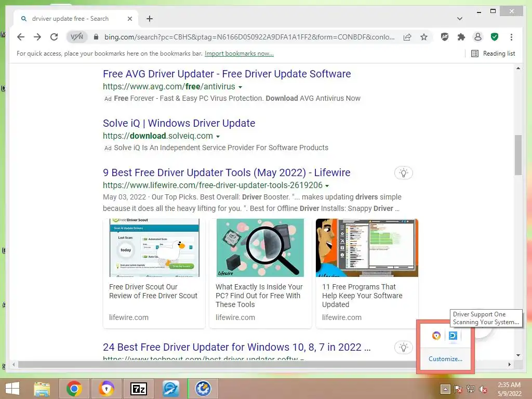This screenshot has height=399, width=532.
Task: Go forward to the next page
Action: coord(37,37)
